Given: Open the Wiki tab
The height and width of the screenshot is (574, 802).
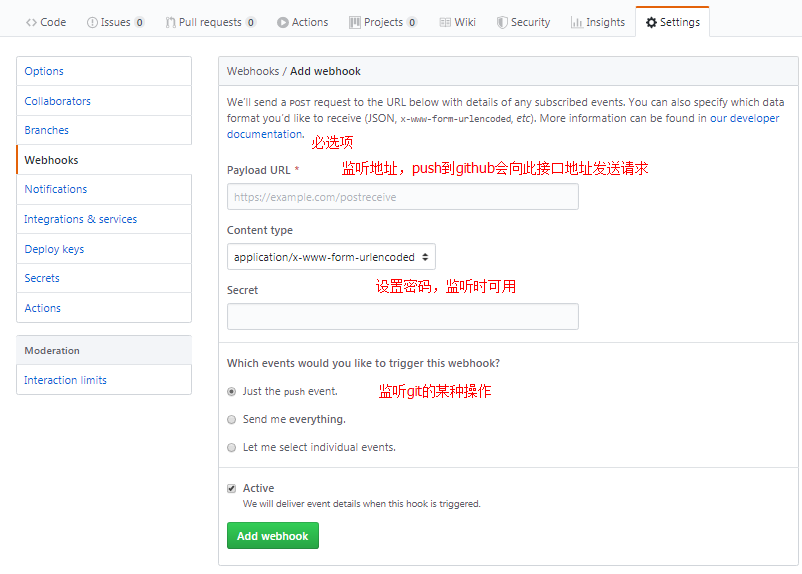Looking at the screenshot, I should click(458, 23).
